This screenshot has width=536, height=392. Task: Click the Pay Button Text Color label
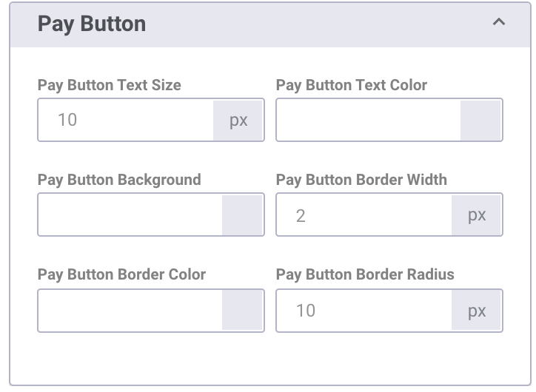[x=352, y=85]
